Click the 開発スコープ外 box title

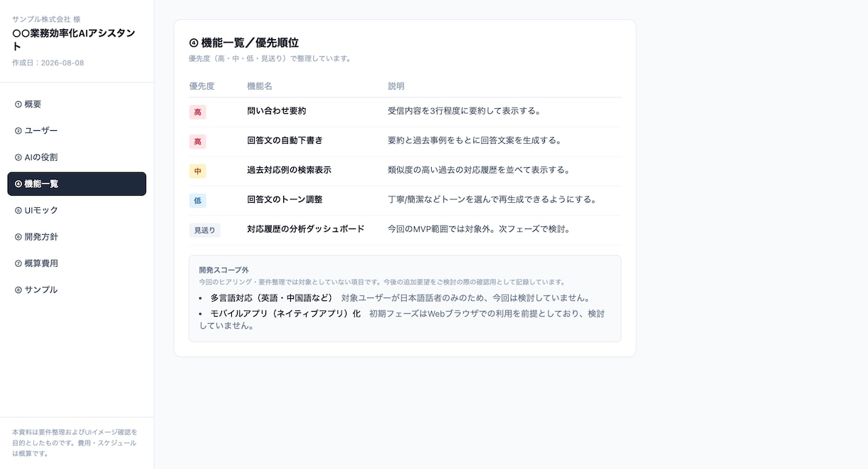tap(224, 270)
